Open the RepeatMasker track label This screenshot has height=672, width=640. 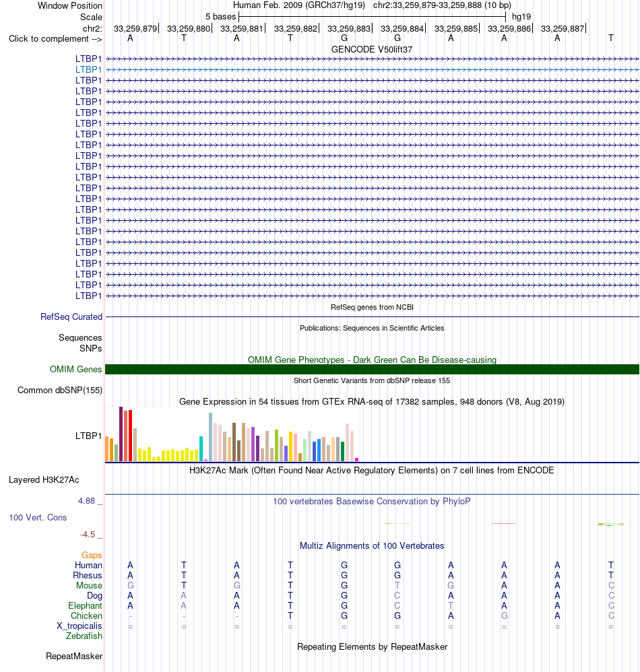(x=75, y=657)
